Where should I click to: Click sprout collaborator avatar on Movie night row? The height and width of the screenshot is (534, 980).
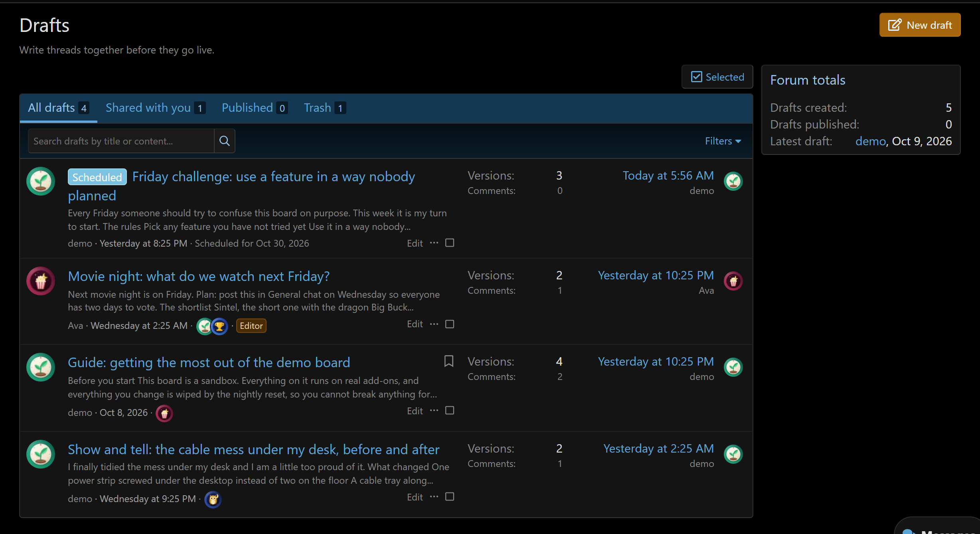point(204,326)
